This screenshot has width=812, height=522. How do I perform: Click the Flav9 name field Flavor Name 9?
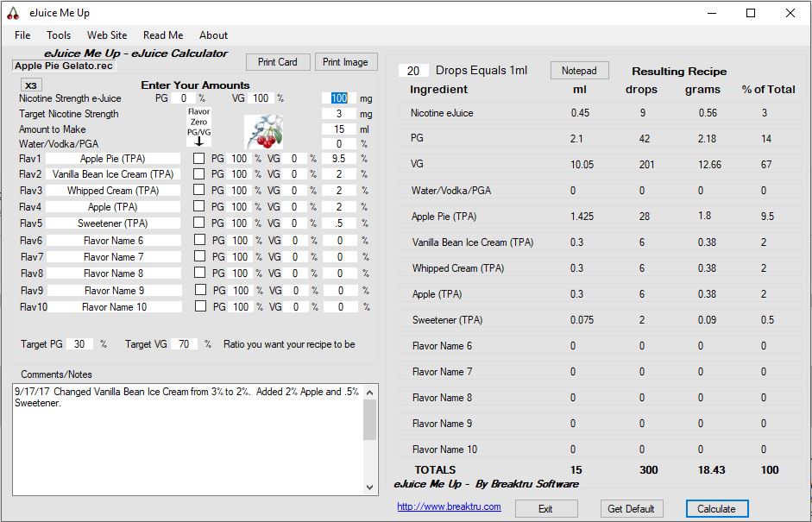pyautogui.click(x=115, y=290)
